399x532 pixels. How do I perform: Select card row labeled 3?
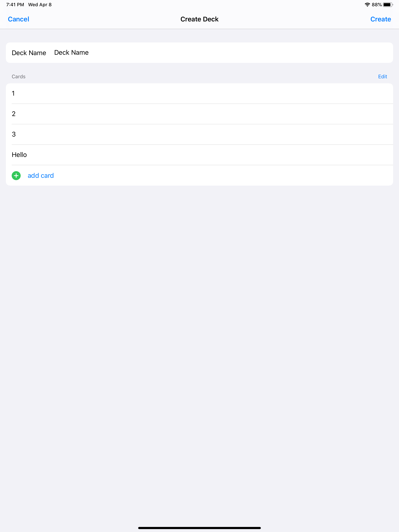coord(96,134)
